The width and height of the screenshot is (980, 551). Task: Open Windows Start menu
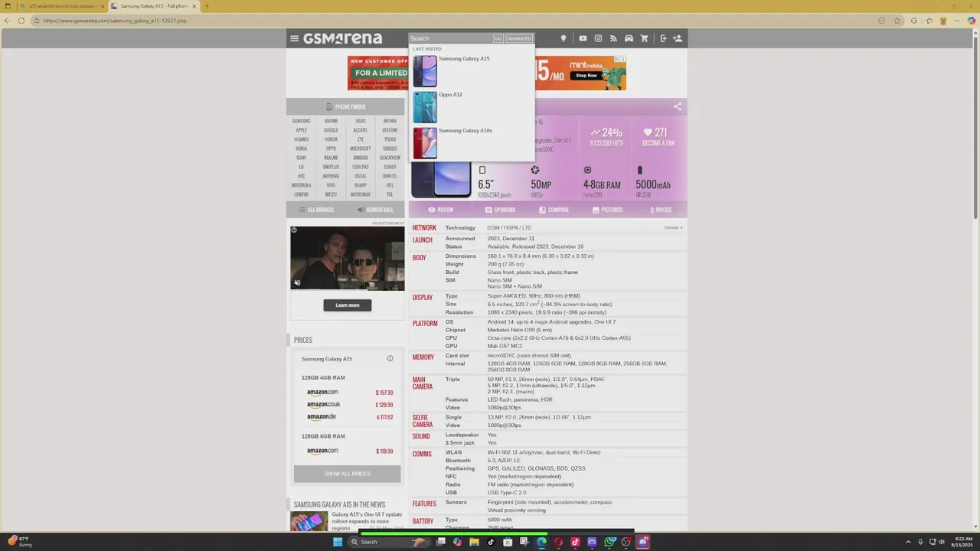[338, 542]
